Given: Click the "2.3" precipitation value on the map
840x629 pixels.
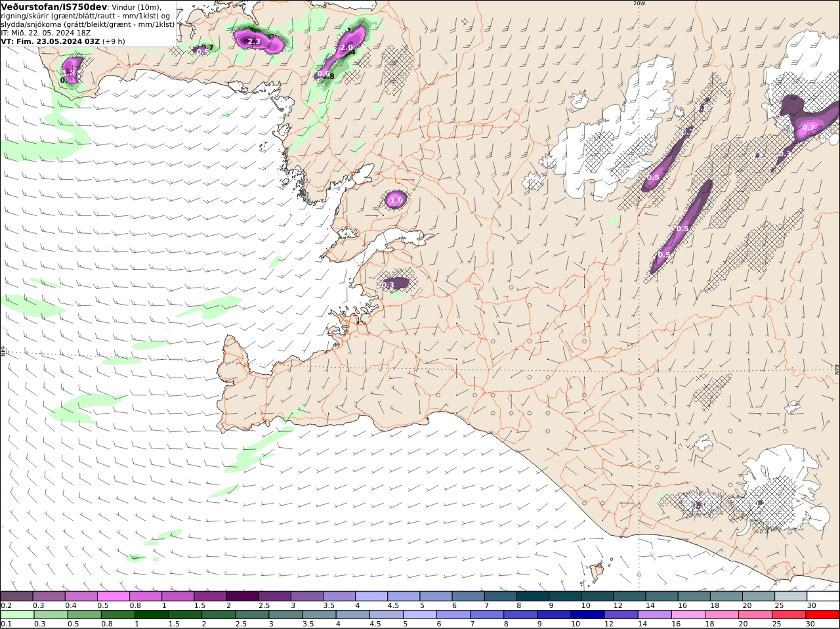Looking at the screenshot, I should point(254,41).
